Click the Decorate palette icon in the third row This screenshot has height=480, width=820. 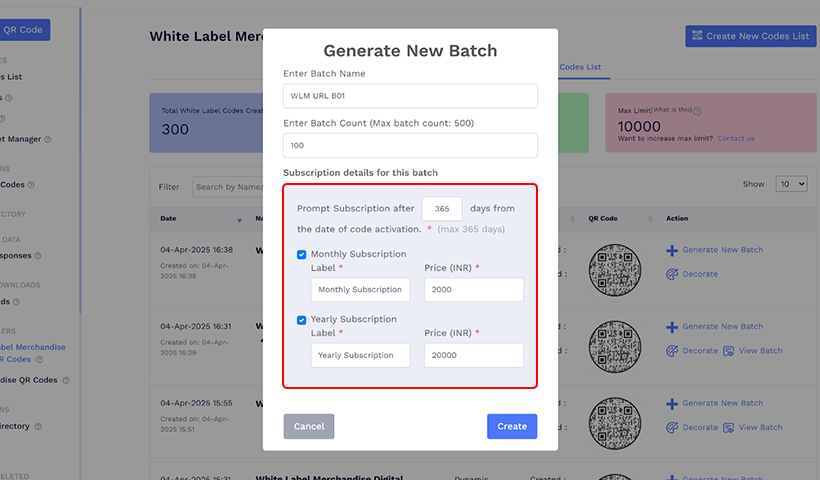click(x=672, y=427)
